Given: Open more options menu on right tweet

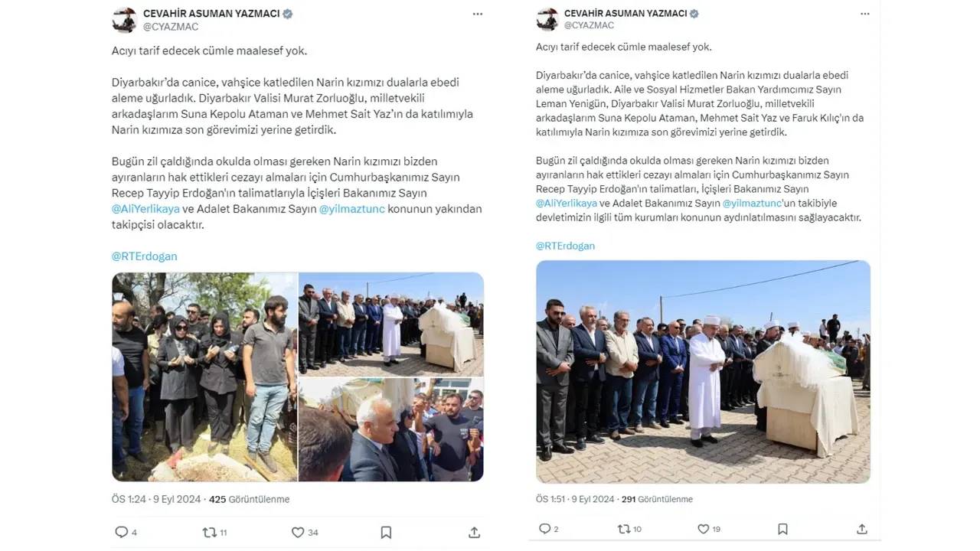Looking at the screenshot, I should [865, 14].
